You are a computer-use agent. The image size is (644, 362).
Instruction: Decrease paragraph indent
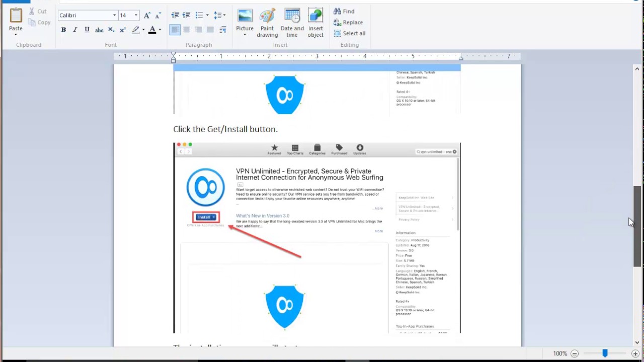[175, 16]
